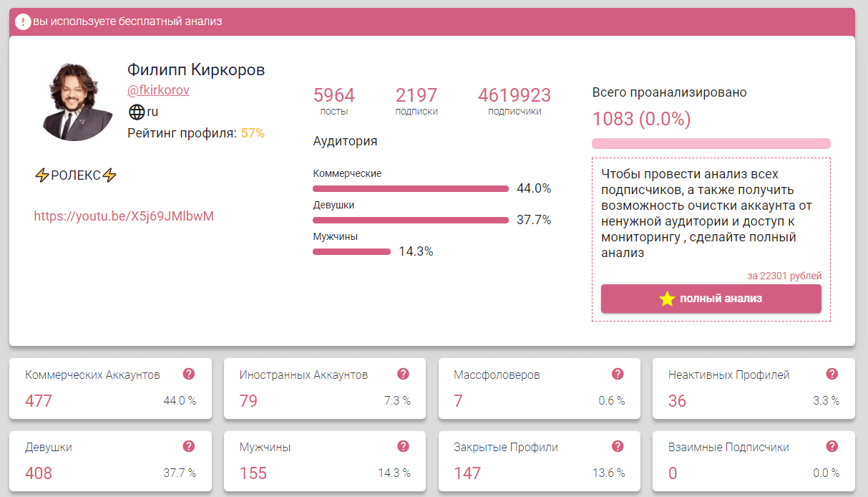The image size is (868, 497).
Task: Click help icon for Иностранных Аккаунтов
Action: click(403, 374)
